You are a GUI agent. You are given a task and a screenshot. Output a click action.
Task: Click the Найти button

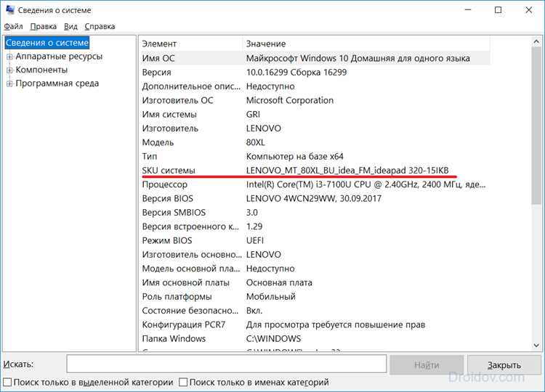427,365
